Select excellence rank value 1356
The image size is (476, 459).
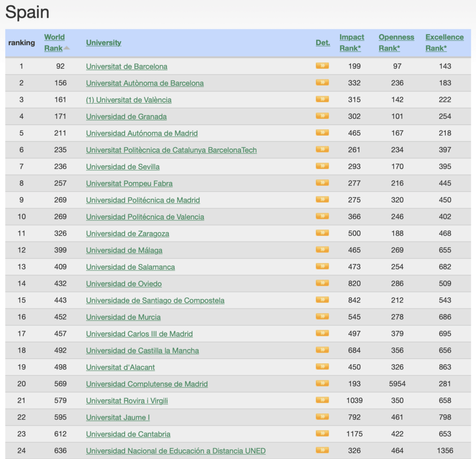[x=445, y=450]
